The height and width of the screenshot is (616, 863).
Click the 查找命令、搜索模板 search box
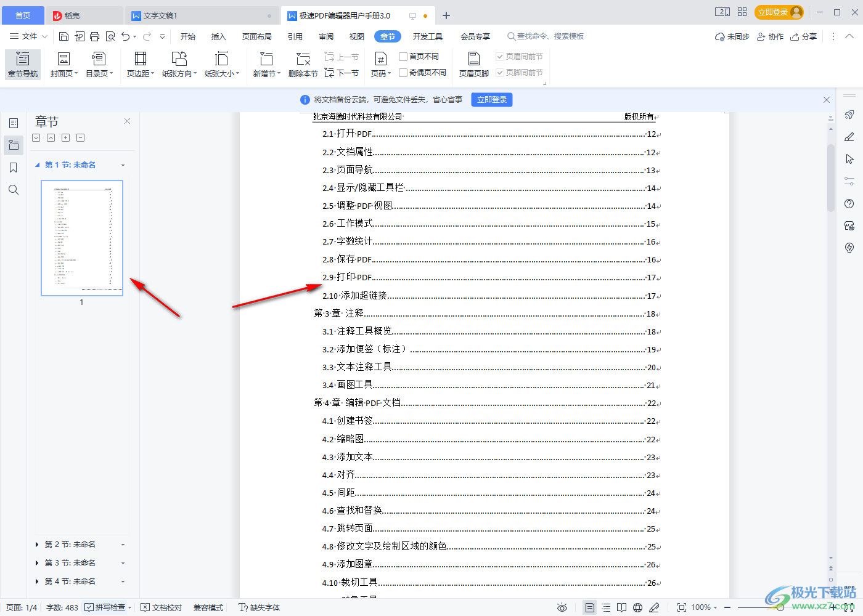(x=546, y=36)
